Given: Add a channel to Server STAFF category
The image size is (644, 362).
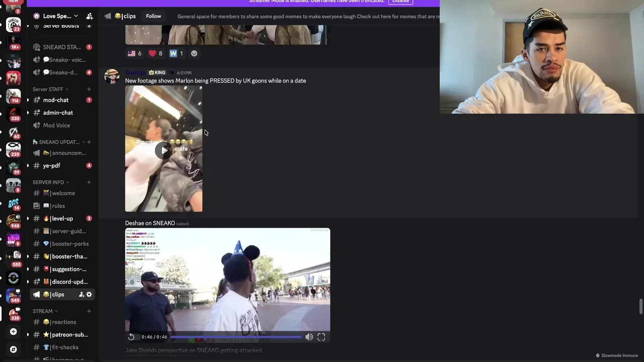Looking at the screenshot, I should click(89, 89).
